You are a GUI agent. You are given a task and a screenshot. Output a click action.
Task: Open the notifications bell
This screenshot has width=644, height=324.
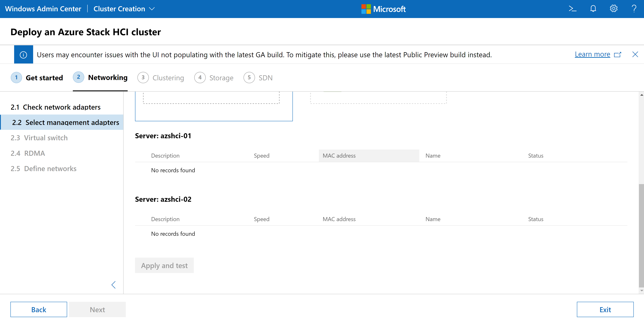pos(593,9)
